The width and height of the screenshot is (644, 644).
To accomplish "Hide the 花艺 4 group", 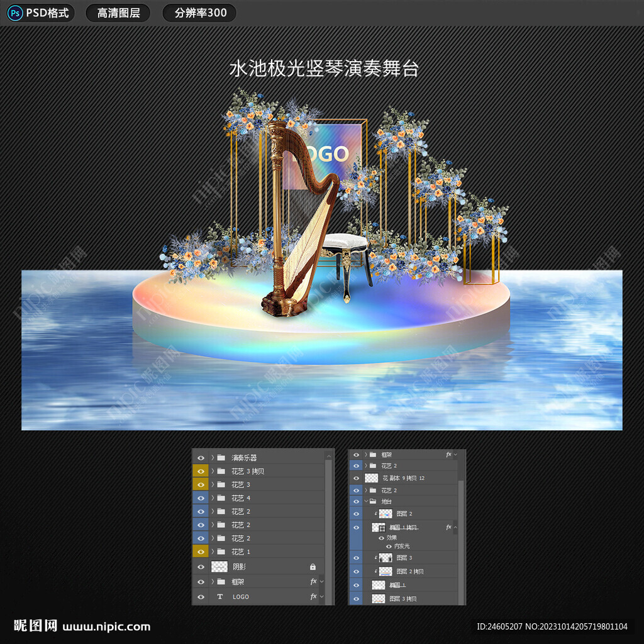I will [x=201, y=498].
